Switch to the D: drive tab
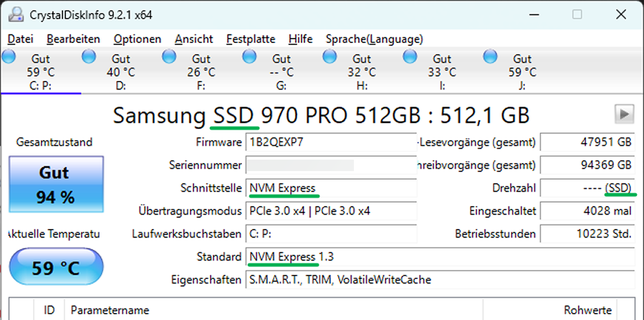The width and height of the screenshot is (644, 320). click(121, 72)
